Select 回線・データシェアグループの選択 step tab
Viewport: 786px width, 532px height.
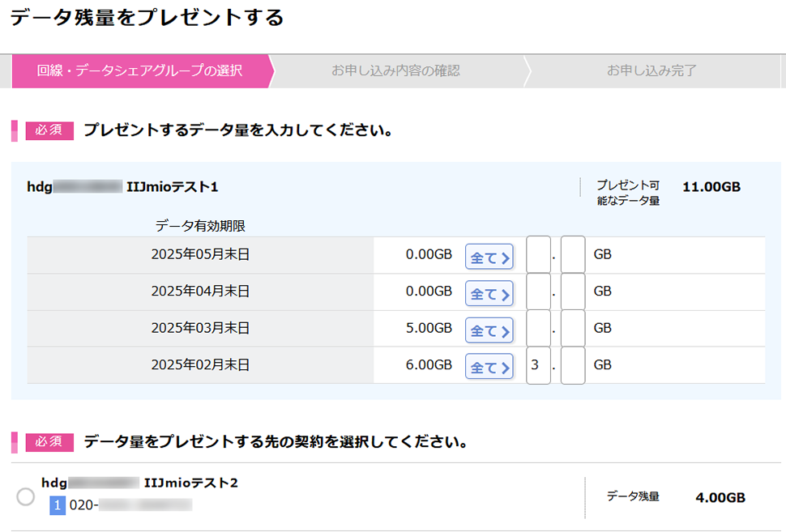(140, 70)
